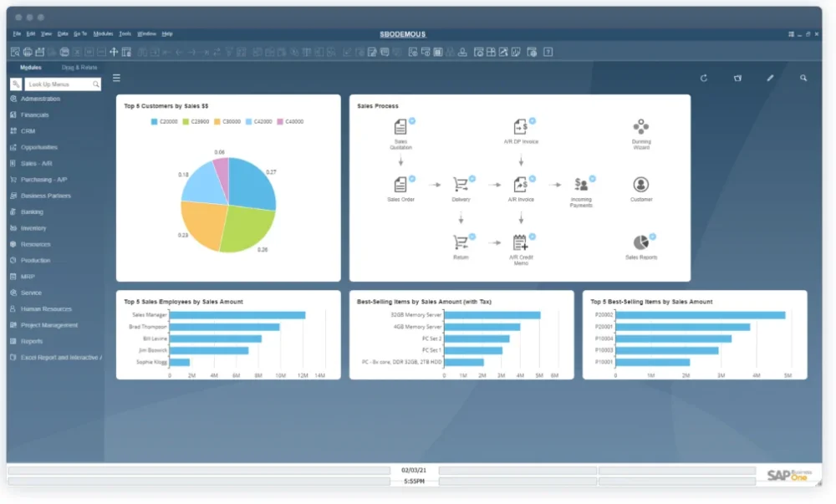Screen dimensions: 836x504
Task: Toggle the C20000 legend entry
Action: click(x=166, y=122)
